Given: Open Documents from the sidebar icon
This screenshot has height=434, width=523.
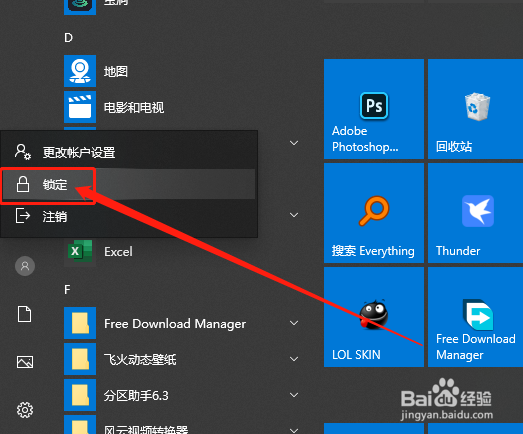Looking at the screenshot, I should click(25, 314).
